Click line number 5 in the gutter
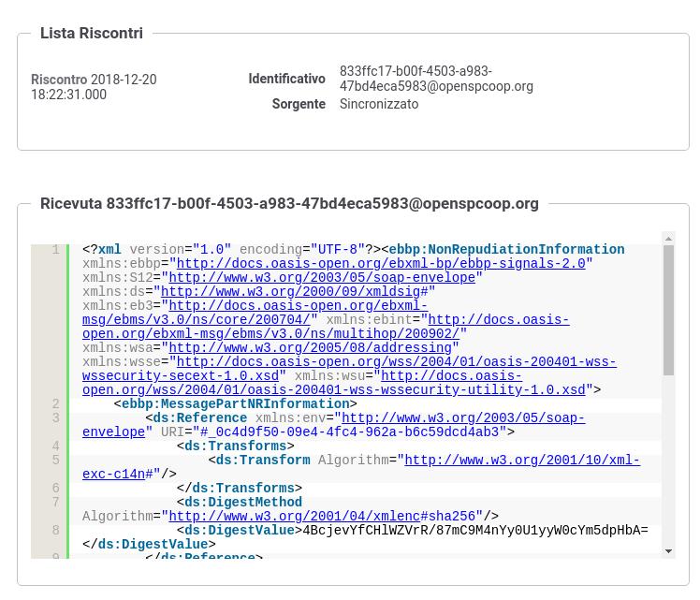700x600 pixels. [56, 460]
